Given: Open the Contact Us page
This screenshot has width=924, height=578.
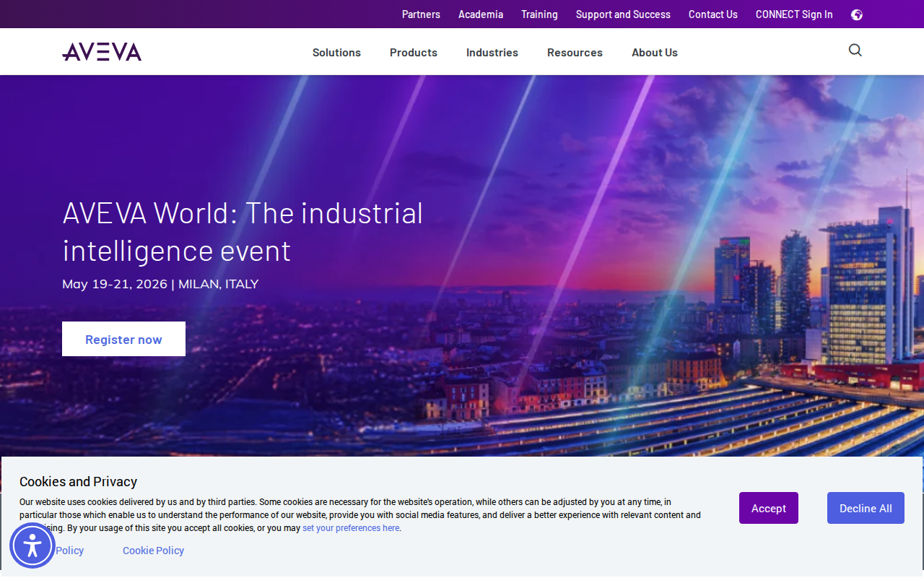Looking at the screenshot, I should pos(713,14).
